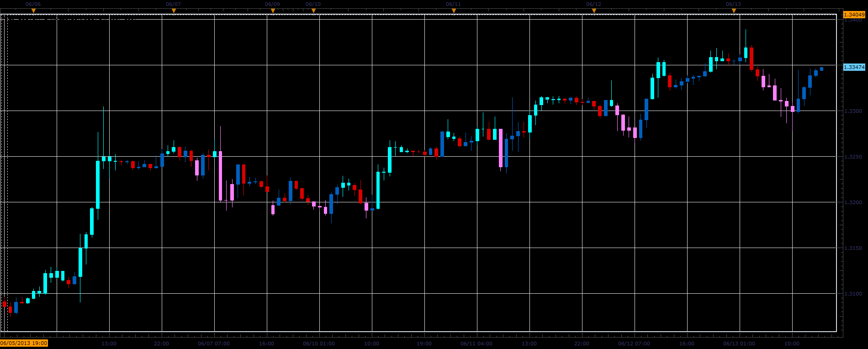
Task: Click the 06/07 07:00 time axis label
Action: click(x=214, y=344)
